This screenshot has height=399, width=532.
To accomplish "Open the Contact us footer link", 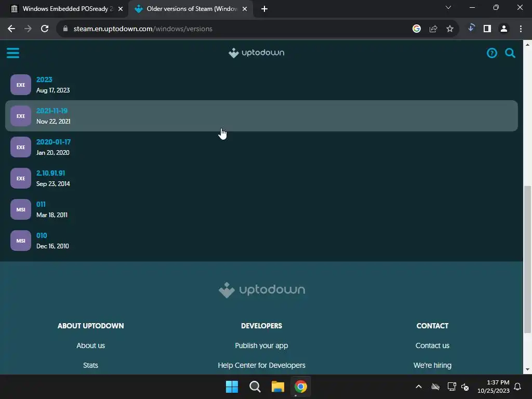I will [x=432, y=345].
